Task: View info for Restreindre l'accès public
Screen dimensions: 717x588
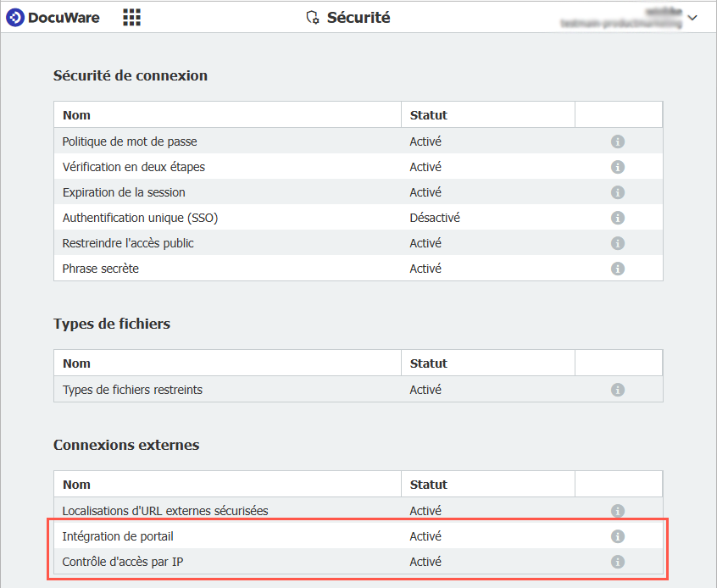Action: pos(618,243)
